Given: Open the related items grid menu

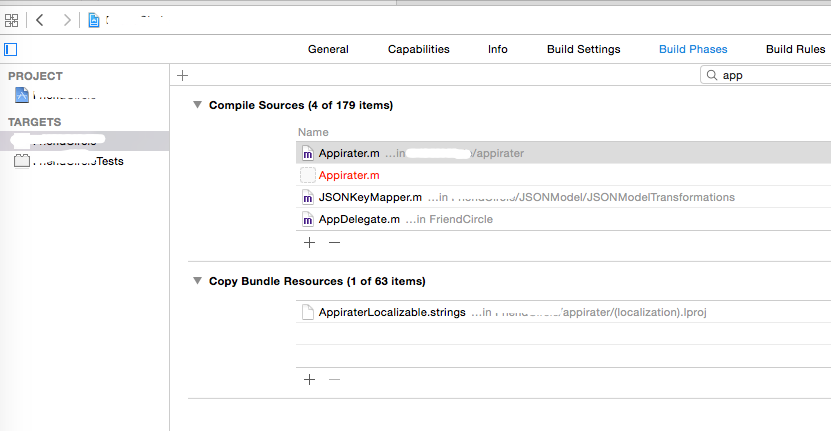Looking at the screenshot, I should tap(11, 21).
